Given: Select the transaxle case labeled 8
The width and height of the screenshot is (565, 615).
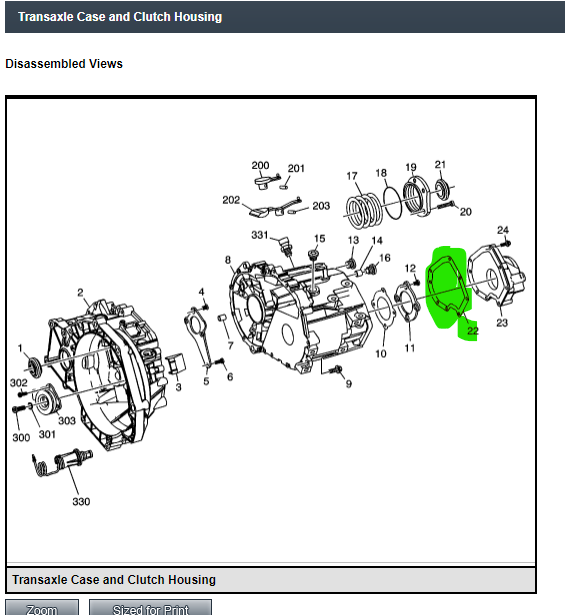Looking at the screenshot, I should point(300,316).
